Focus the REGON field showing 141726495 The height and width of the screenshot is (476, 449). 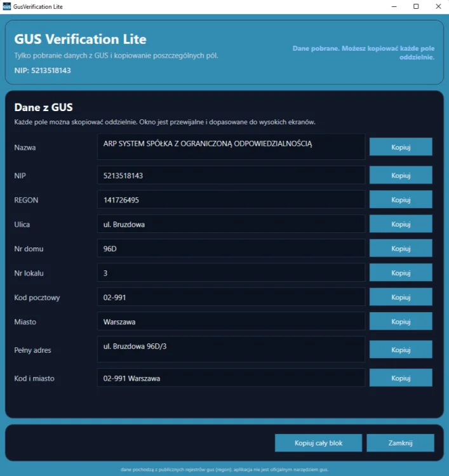pyautogui.click(x=231, y=199)
